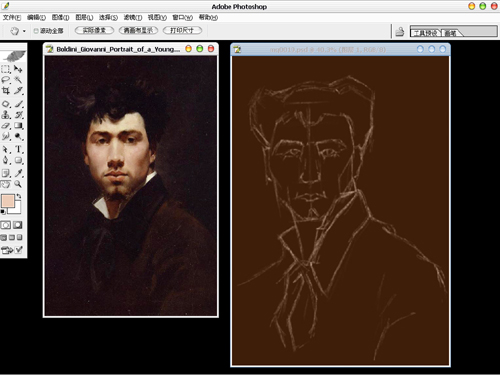
Task: Select the Gradient tool
Action: pyautogui.click(x=18, y=126)
